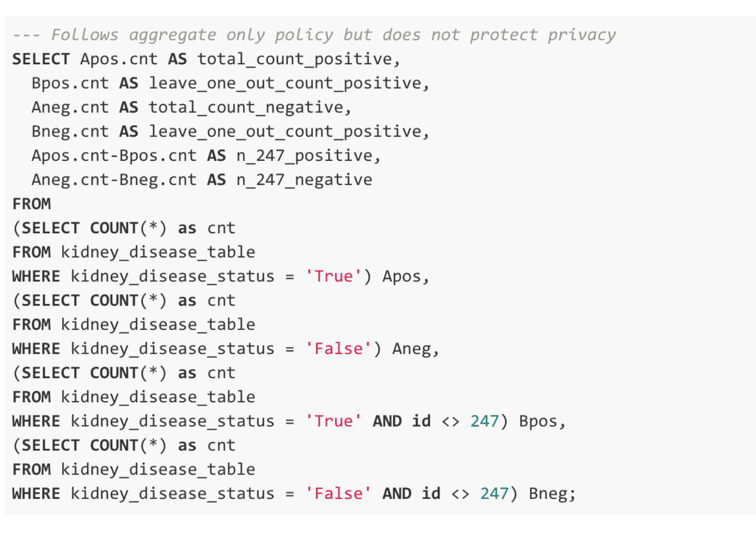Click the n_247_negative alias
Image resolution: width=756 pixels, height=540 pixels.
click(x=305, y=180)
